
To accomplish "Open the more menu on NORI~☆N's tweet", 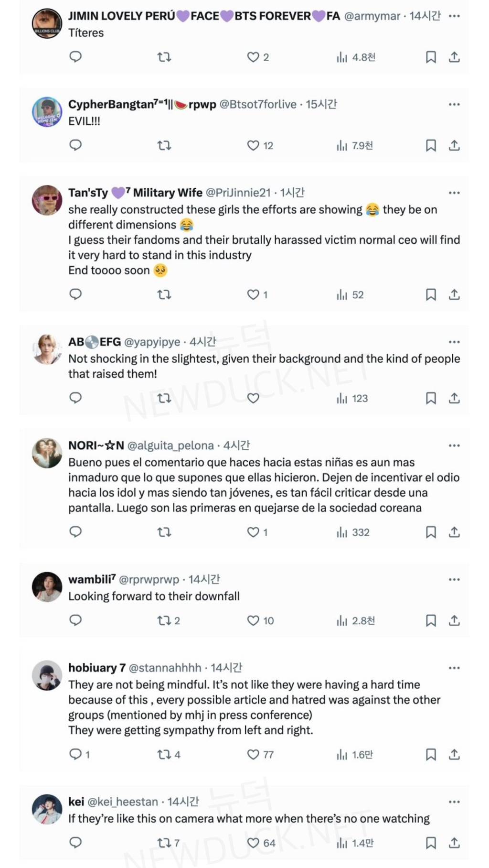I will (x=453, y=445).
